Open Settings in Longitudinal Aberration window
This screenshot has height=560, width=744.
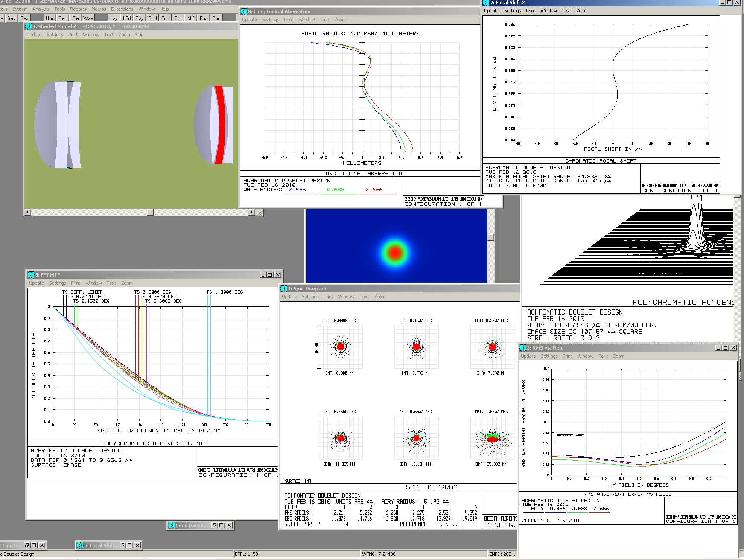pyautogui.click(x=270, y=20)
